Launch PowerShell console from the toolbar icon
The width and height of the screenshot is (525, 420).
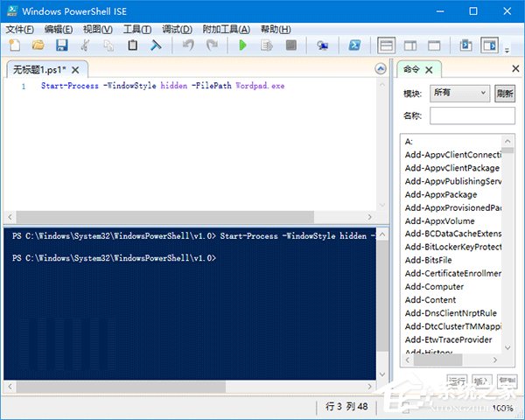click(355, 45)
